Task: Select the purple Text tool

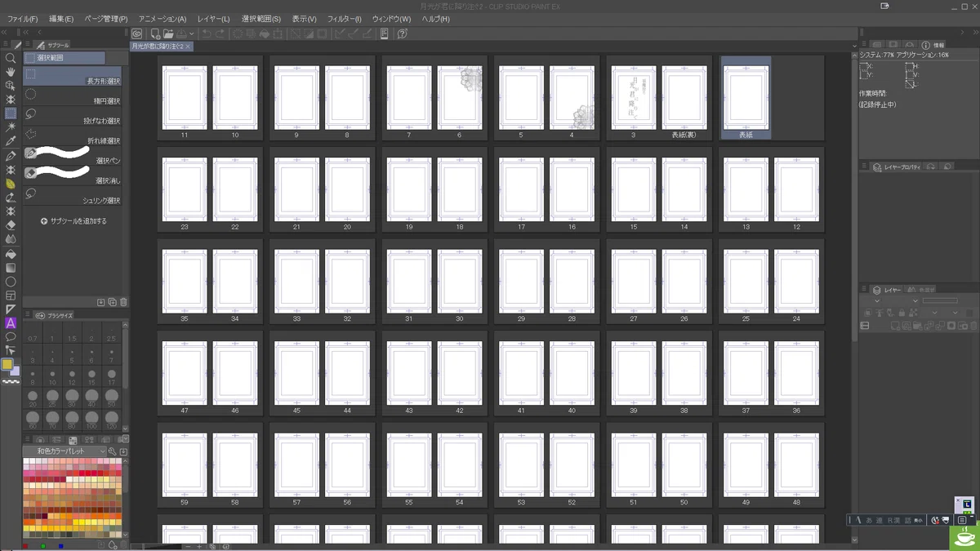Action: 11,323
